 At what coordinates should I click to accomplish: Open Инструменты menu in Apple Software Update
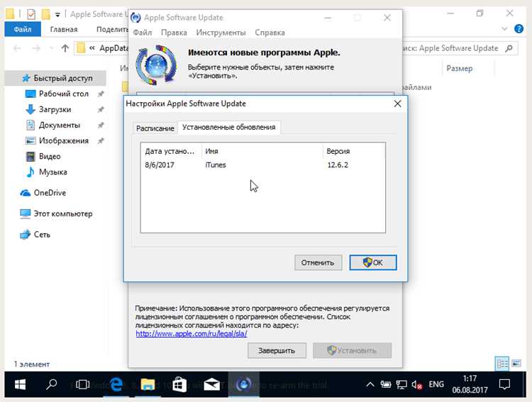221,33
